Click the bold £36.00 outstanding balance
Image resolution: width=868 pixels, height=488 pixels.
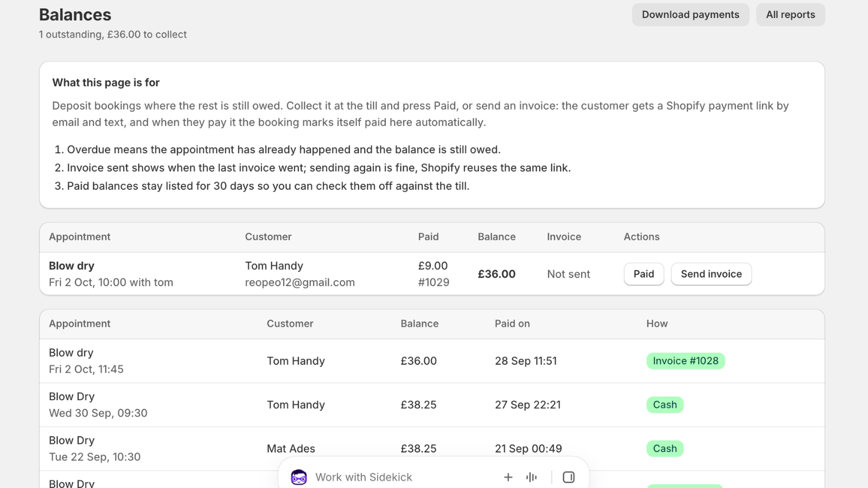click(x=496, y=274)
